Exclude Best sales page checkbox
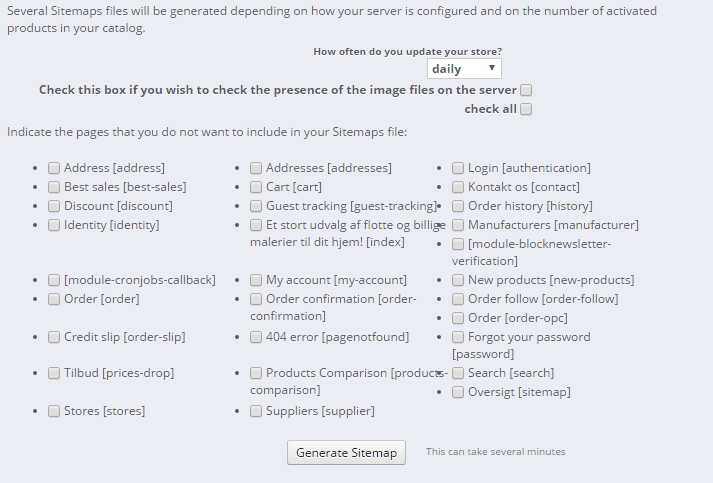The image size is (713, 483). click(x=54, y=187)
